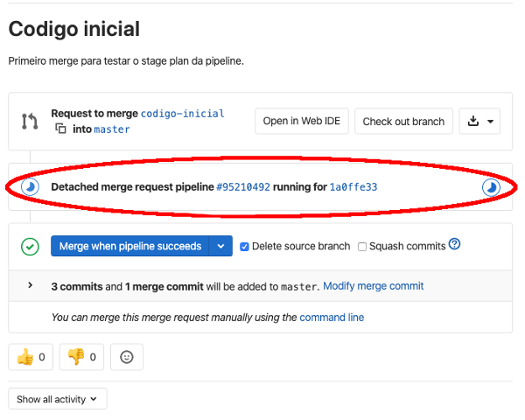Give a thumbs down reaction

pos(81,357)
